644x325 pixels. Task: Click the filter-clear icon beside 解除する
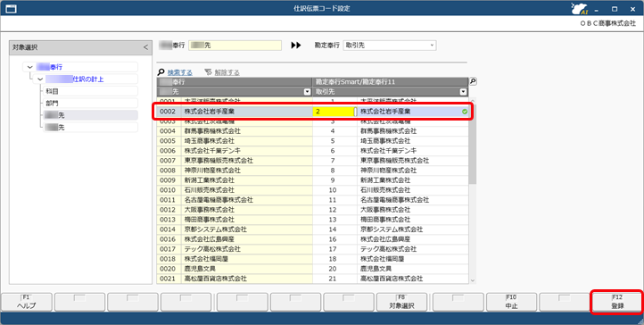coord(208,72)
